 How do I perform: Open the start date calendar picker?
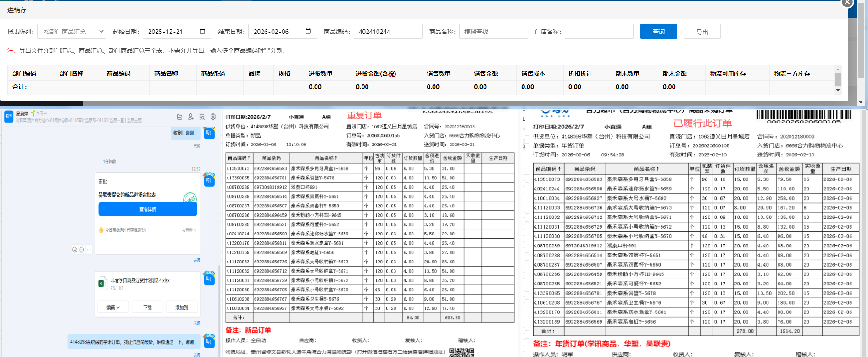[202, 31]
